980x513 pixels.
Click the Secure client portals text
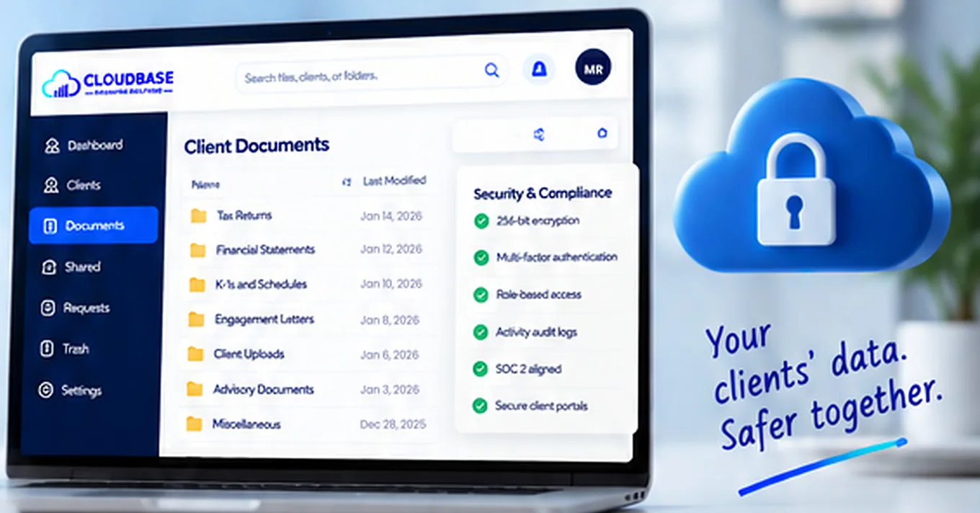[x=542, y=406]
